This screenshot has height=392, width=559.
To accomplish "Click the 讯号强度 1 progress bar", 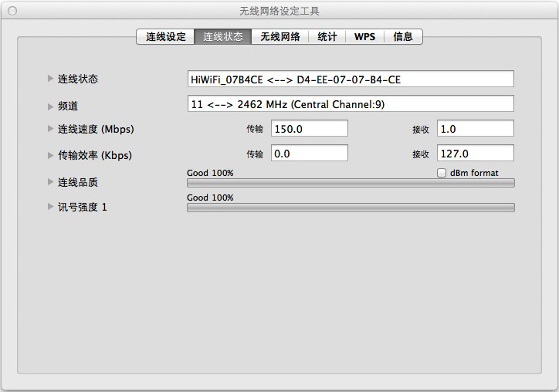I will 351,208.
